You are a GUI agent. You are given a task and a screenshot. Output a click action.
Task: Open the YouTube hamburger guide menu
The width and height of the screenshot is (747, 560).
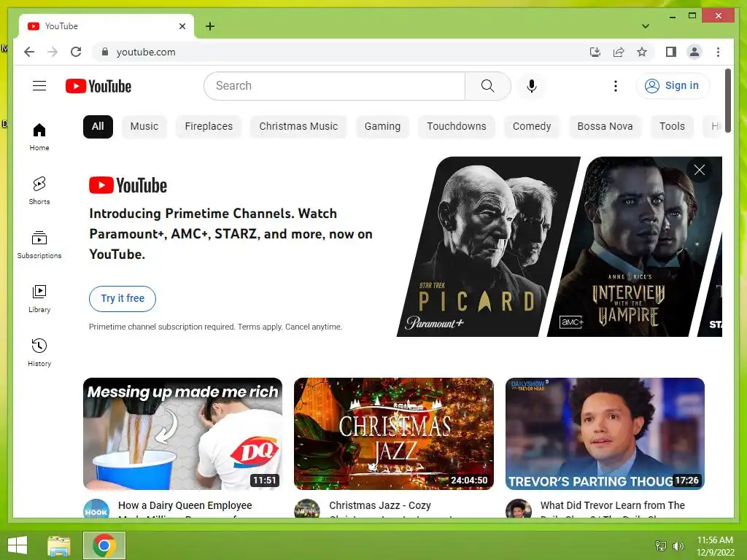click(39, 86)
